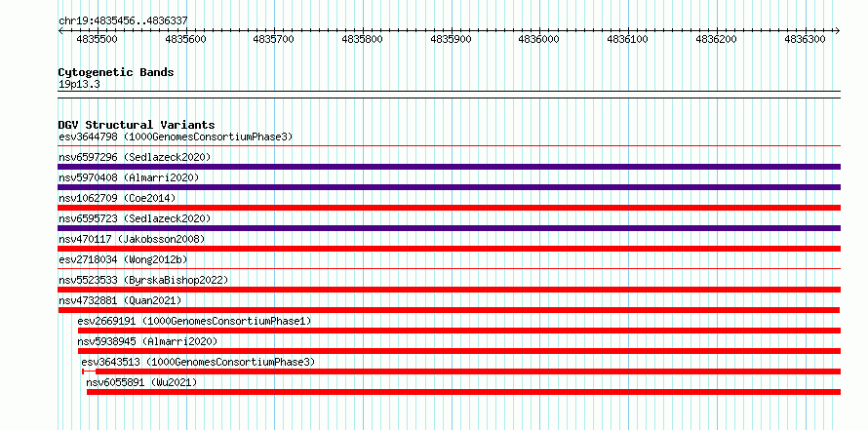
Task: Click the red bar under esv2669191
Action: point(459,331)
